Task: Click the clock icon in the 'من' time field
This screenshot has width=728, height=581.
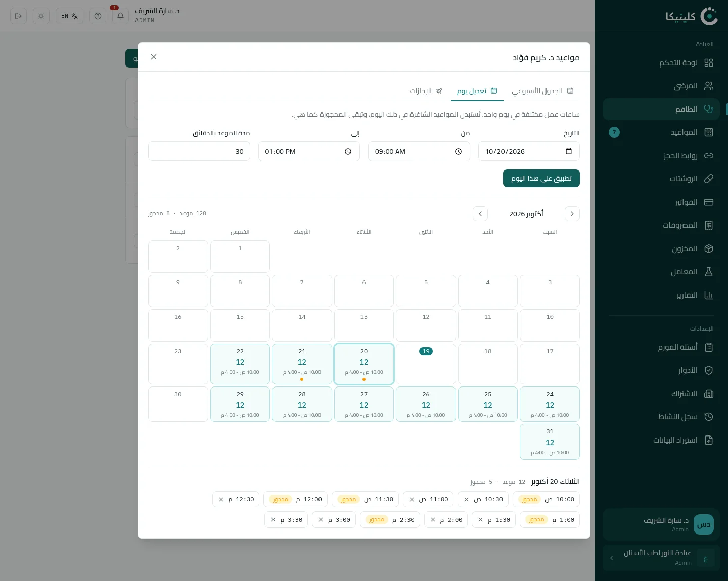Action: point(458,151)
